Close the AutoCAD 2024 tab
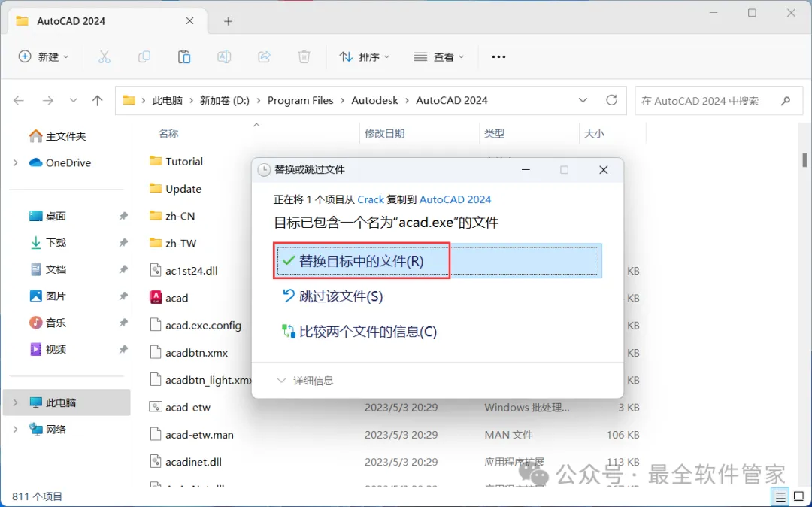The image size is (812, 507). pos(190,21)
